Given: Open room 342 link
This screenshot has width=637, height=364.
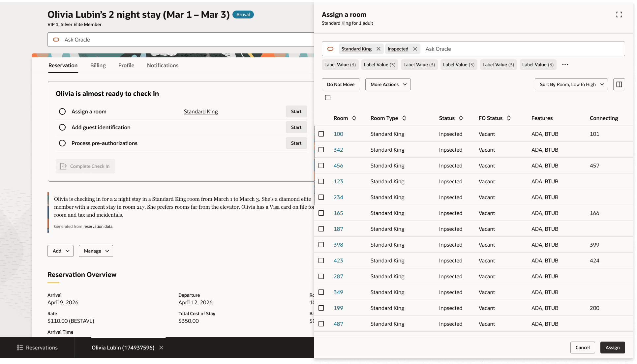Looking at the screenshot, I should click(x=338, y=150).
